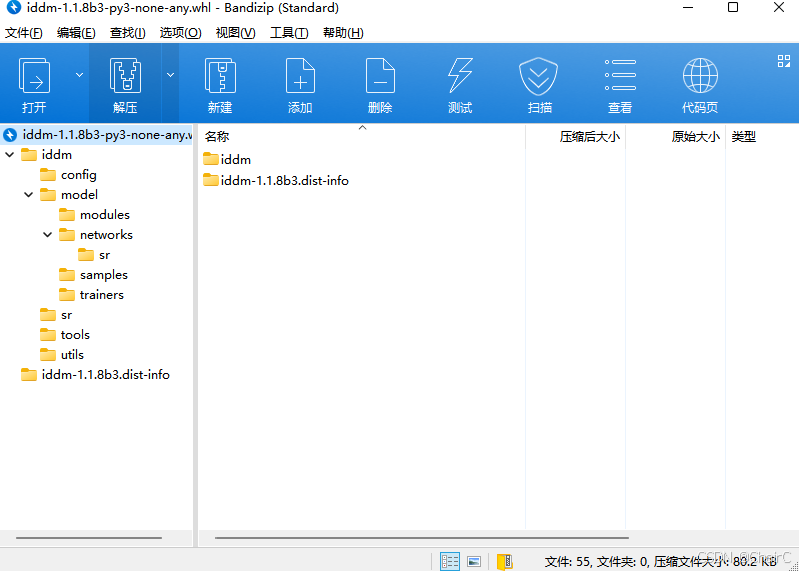Click the View (查看) list icon
Screen dimensions: 799x571
[x=620, y=75]
